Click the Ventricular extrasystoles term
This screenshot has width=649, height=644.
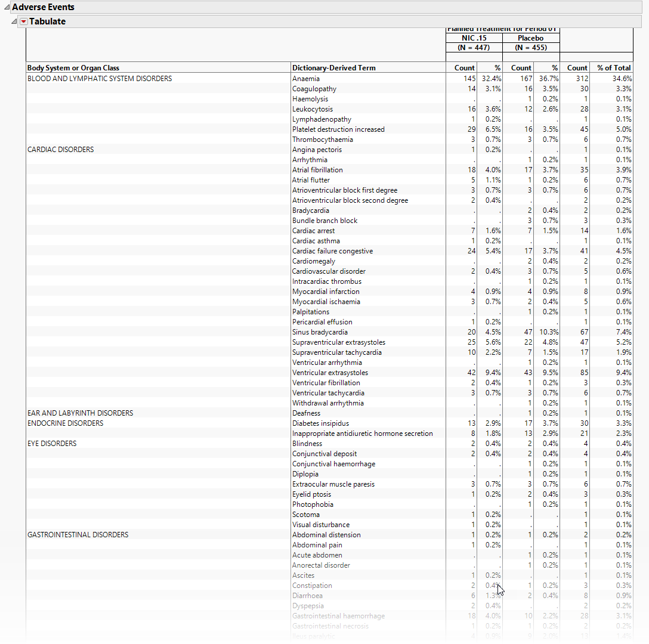click(x=330, y=373)
